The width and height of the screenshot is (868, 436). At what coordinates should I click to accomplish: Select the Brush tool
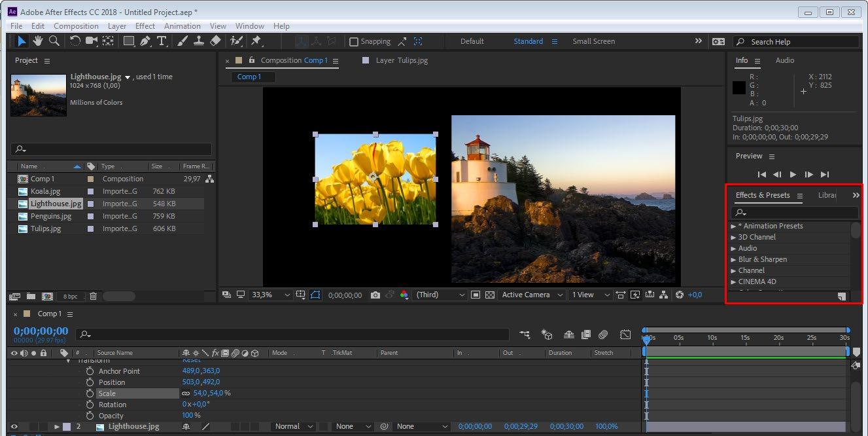point(182,41)
